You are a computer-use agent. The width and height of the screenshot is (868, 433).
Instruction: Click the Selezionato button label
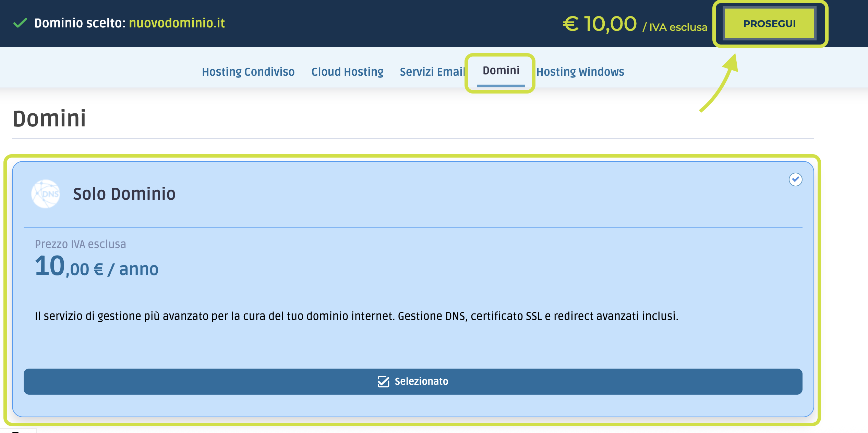pyautogui.click(x=421, y=381)
